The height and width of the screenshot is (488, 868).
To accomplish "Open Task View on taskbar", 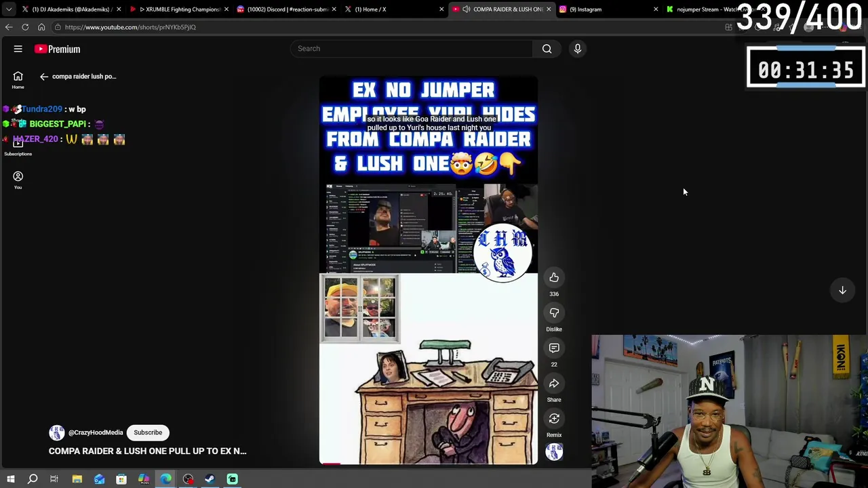I will click(x=54, y=479).
